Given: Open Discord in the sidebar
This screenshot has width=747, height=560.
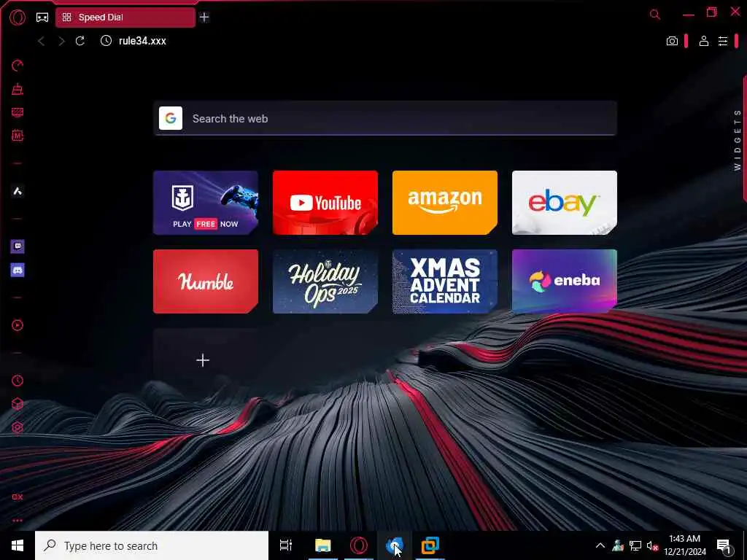Looking at the screenshot, I should (18, 270).
